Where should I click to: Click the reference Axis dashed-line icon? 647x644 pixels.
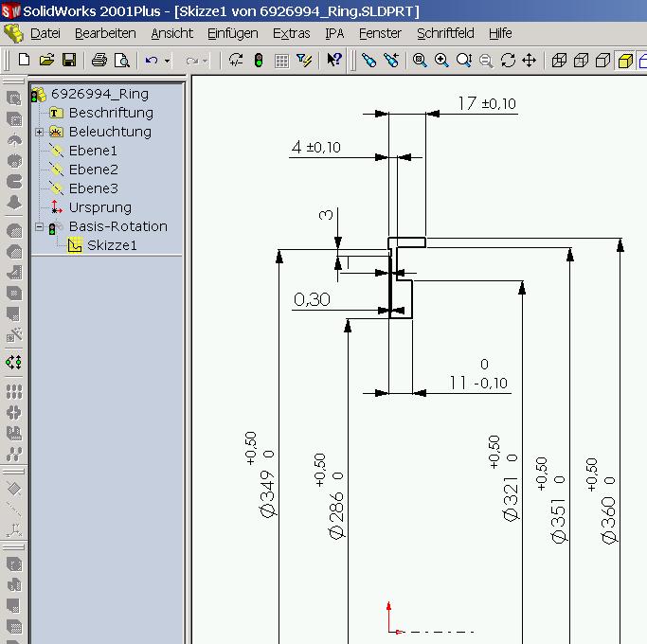pos(14,510)
